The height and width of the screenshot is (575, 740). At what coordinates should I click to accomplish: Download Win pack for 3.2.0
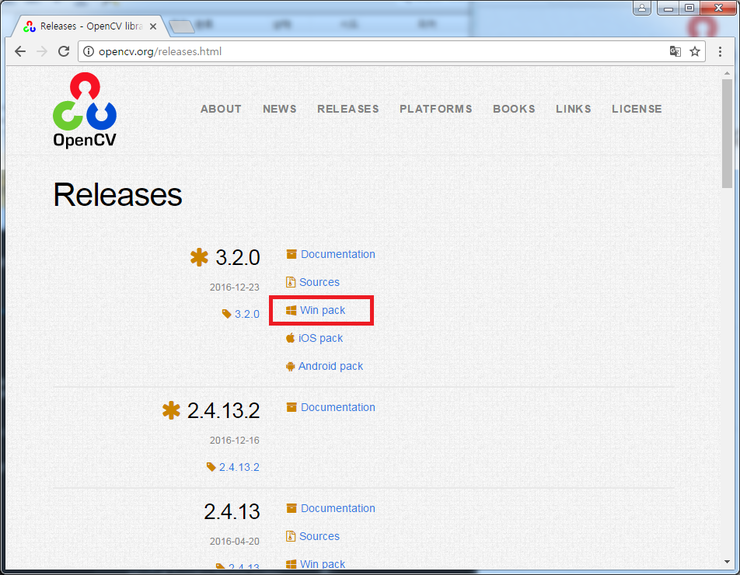pos(323,310)
